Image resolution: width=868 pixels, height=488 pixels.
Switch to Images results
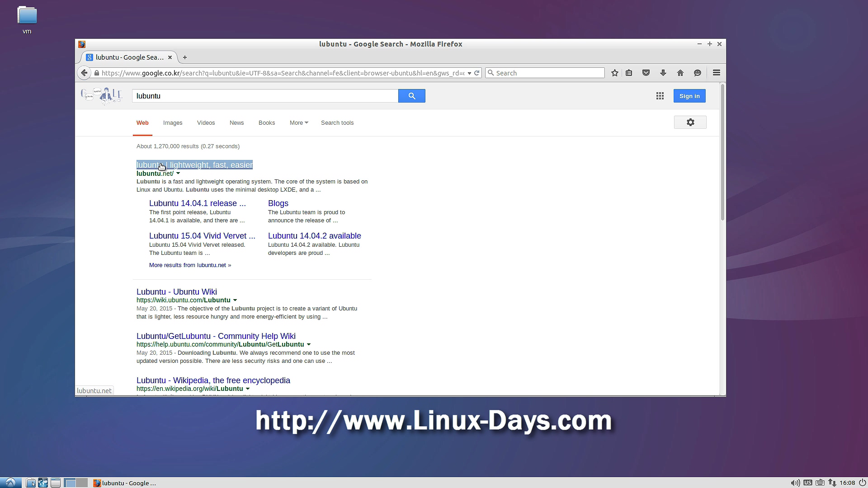(173, 123)
